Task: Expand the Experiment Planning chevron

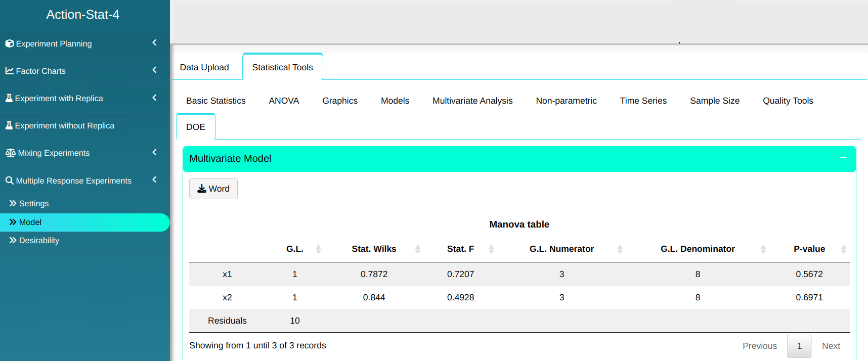Action: [x=154, y=43]
